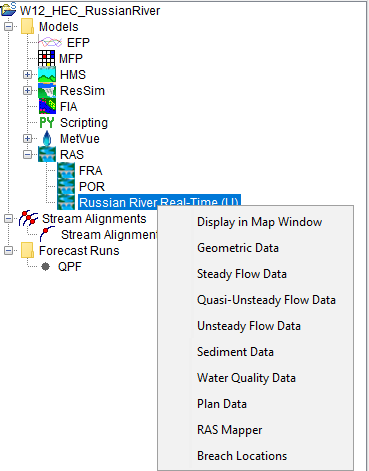The height and width of the screenshot is (471, 369).
Task: Collapse the RAS tree node
Action: point(28,154)
